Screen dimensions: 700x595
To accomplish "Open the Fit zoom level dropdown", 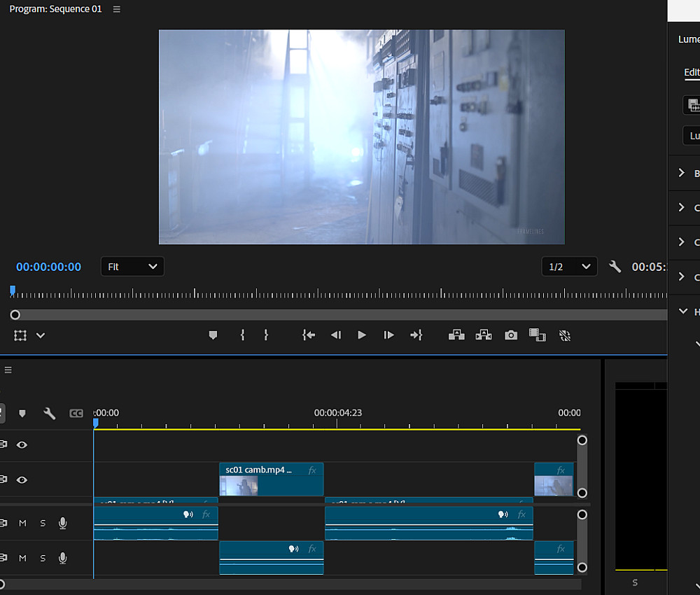I will [x=132, y=267].
